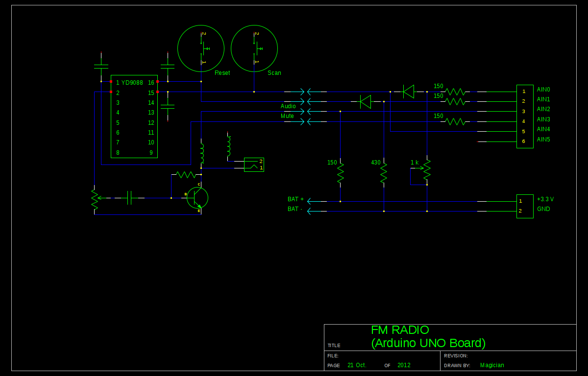Select the 1 k potentiometer symbol
Viewport: 588px width, 376px height.
(424, 170)
